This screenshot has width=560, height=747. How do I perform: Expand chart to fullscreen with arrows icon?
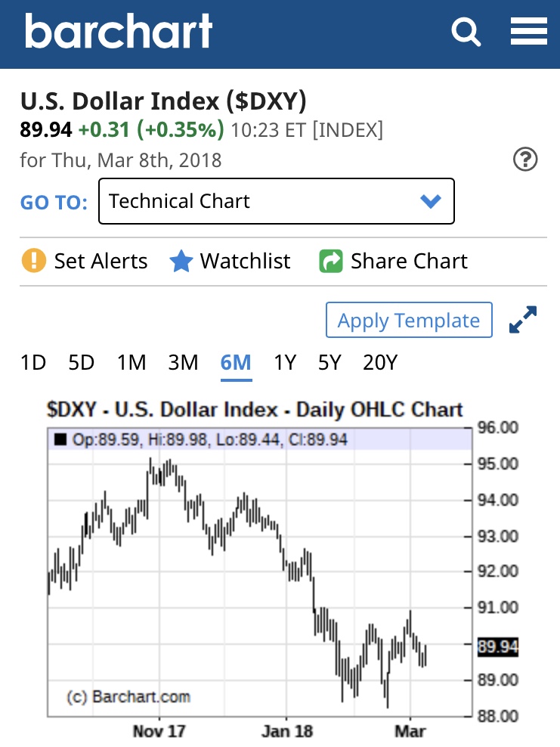[x=523, y=320]
